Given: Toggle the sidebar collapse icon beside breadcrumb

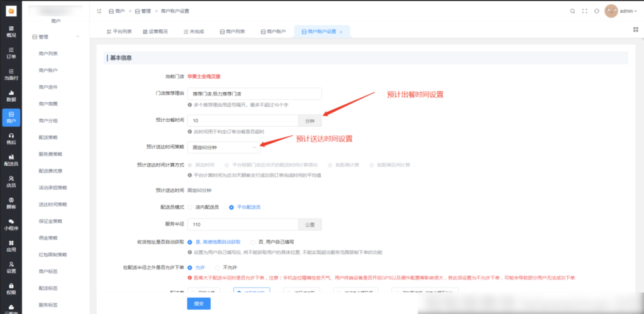Looking at the screenshot, I should (99, 11).
